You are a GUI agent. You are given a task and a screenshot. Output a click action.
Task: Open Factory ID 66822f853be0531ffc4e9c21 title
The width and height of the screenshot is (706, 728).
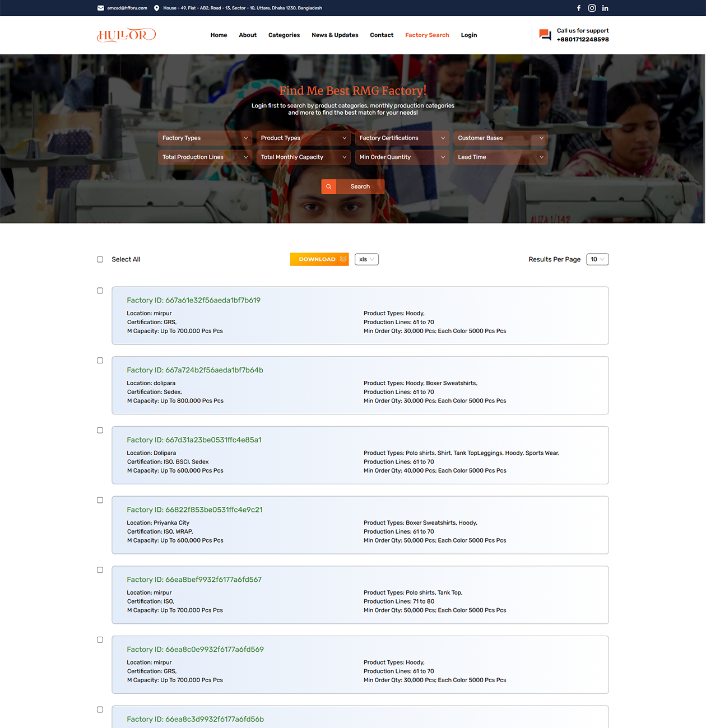[194, 510]
